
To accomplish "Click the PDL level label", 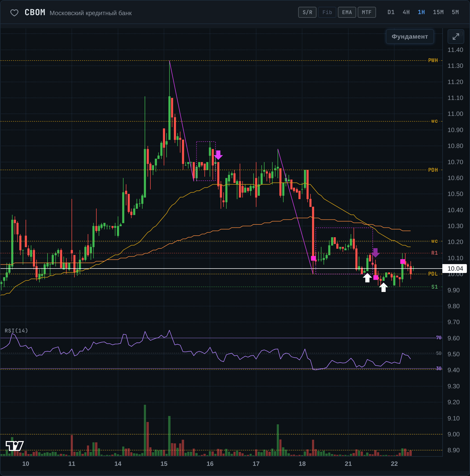I will point(433,274).
